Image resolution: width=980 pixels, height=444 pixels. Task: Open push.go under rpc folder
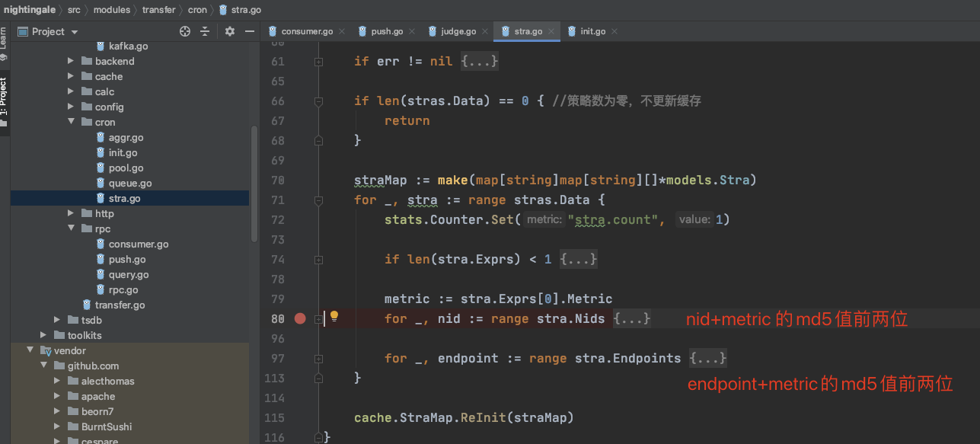pos(127,259)
